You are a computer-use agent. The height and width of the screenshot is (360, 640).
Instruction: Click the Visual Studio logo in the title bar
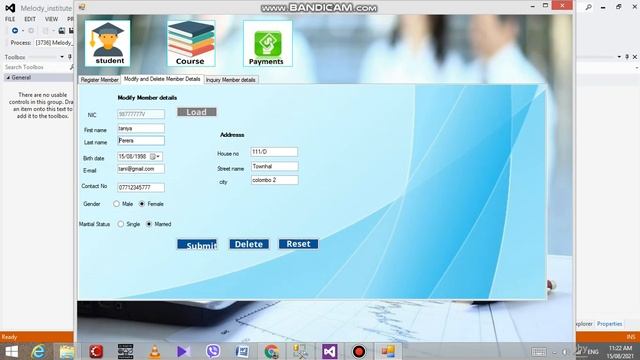(10, 8)
